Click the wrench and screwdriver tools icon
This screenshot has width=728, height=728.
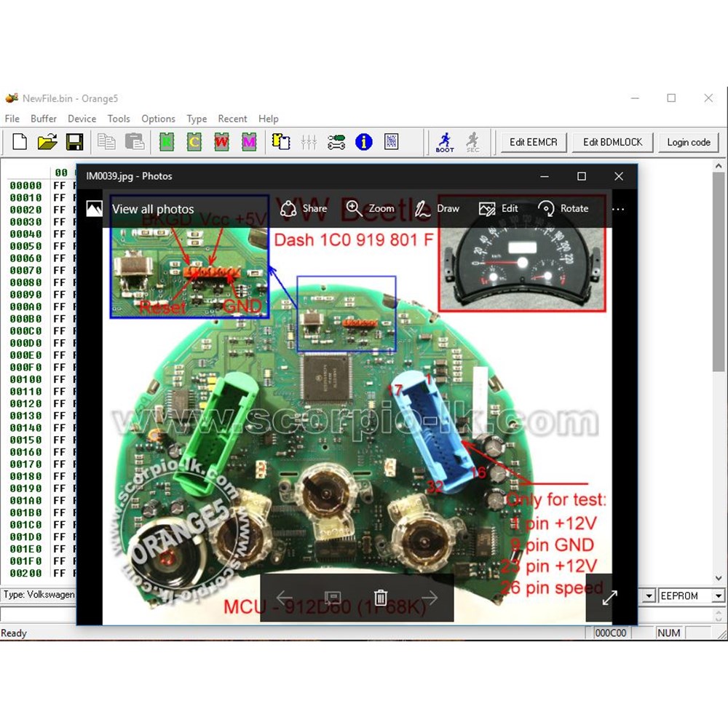point(336,142)
